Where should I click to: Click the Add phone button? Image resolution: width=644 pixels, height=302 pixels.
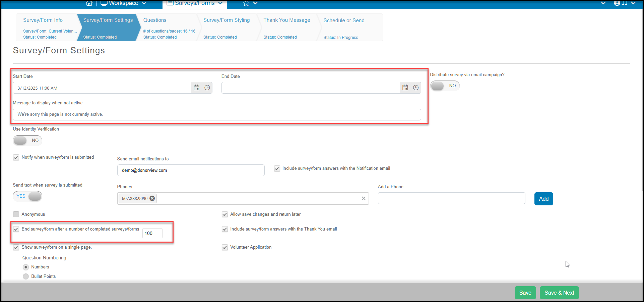(x=543, y=199)
